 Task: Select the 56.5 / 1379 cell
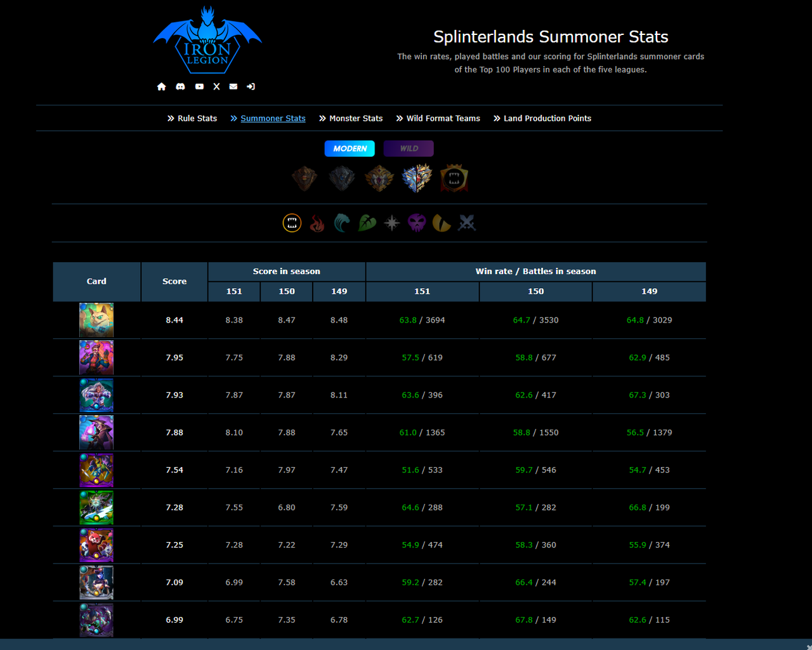(x=650, y=432)
